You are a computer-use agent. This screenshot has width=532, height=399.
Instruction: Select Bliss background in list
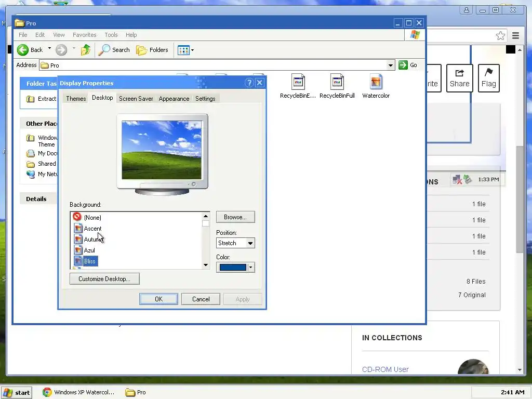pos(89,261)
